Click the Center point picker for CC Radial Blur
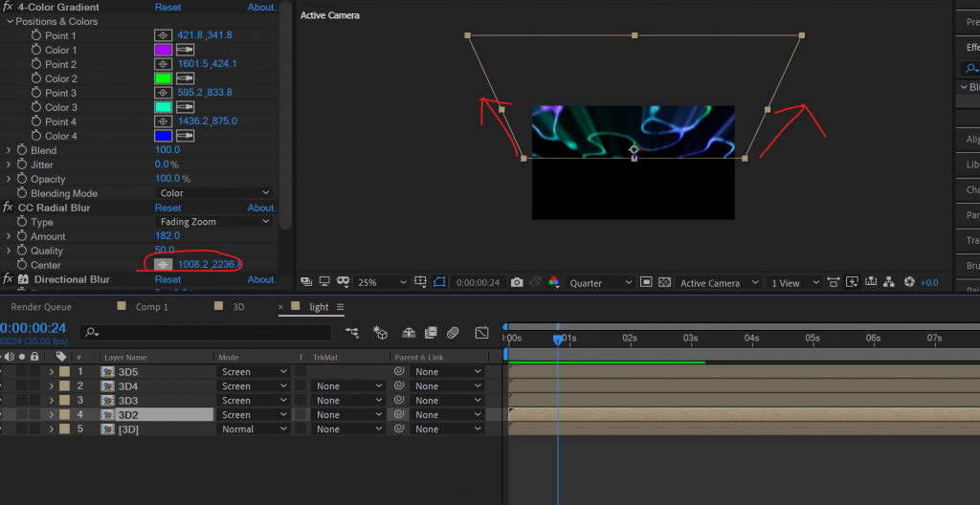The width and height of the screenshot is (980, 505). pos(164,265)
